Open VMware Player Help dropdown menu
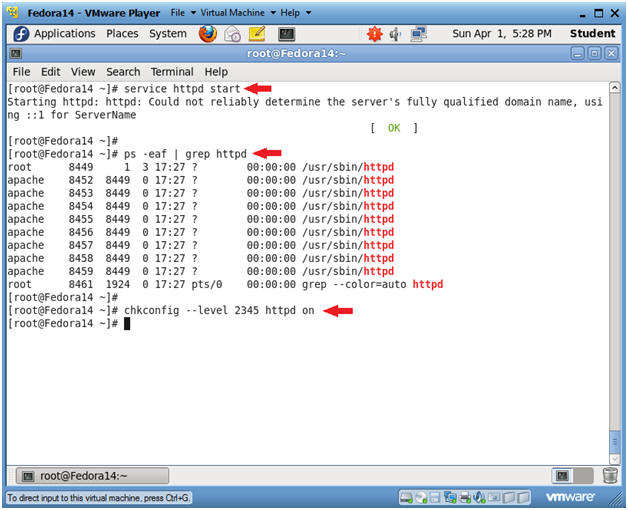Screen dimensions: 628x510 (x=296, y=13)
